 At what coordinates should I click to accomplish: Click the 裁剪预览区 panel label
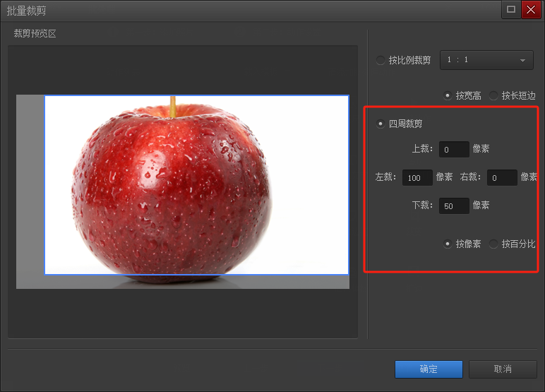point(35,33)
